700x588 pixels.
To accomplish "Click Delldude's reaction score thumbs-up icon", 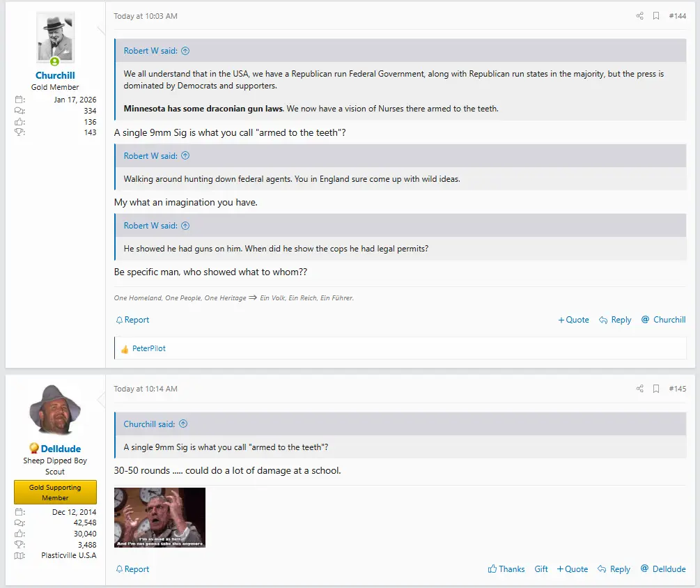I will (20, 534).
